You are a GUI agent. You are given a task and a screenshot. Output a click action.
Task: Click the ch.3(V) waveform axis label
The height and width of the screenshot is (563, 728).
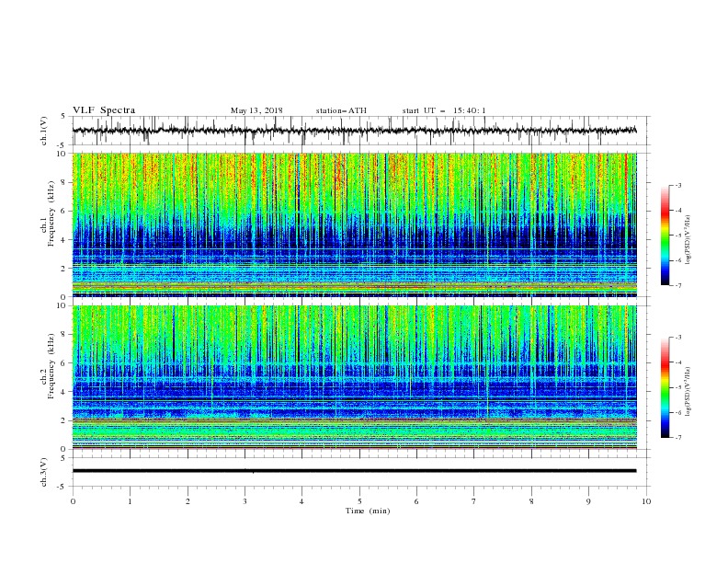point(44,472)
